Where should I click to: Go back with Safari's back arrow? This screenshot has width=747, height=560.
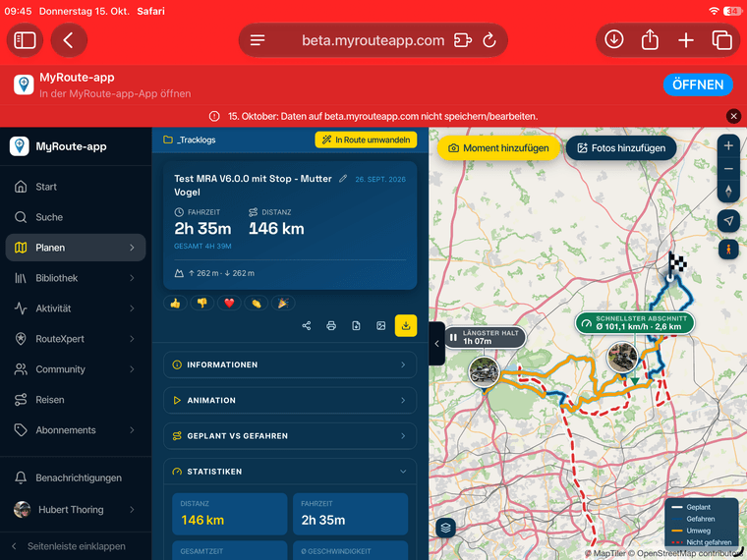[69, 40]
